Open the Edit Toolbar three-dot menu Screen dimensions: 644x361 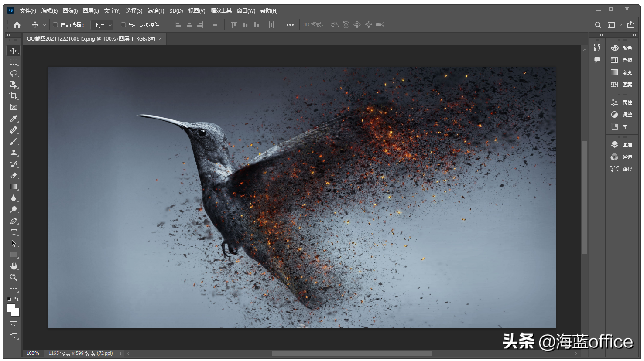[14, 289]
